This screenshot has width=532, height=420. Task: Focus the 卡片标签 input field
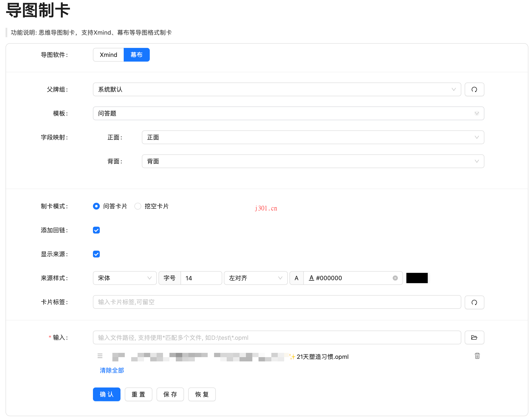click(277, 302)
